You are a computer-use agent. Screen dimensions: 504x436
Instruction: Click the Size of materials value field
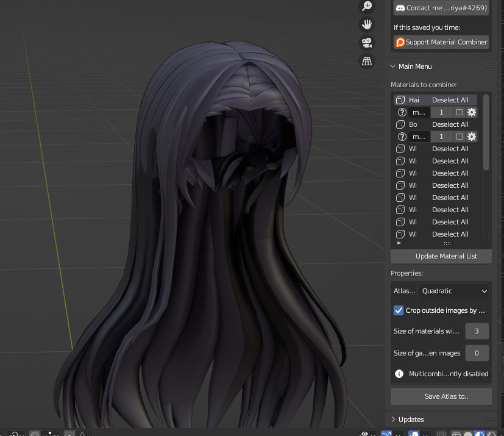[477, 331]
